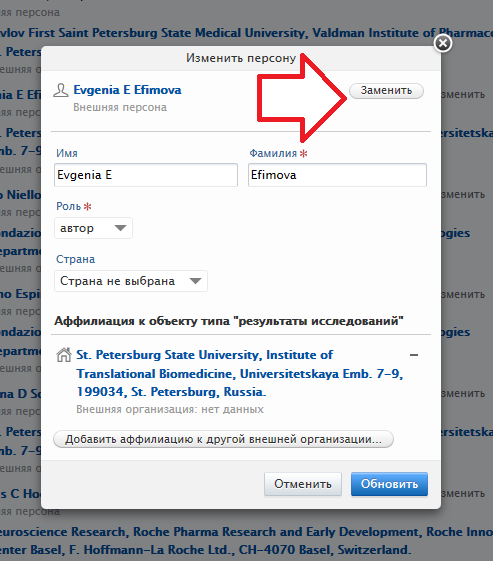This screenshot has width=493, height=561.
Task: Click the blue Обновить button
Action: point(389,484)
